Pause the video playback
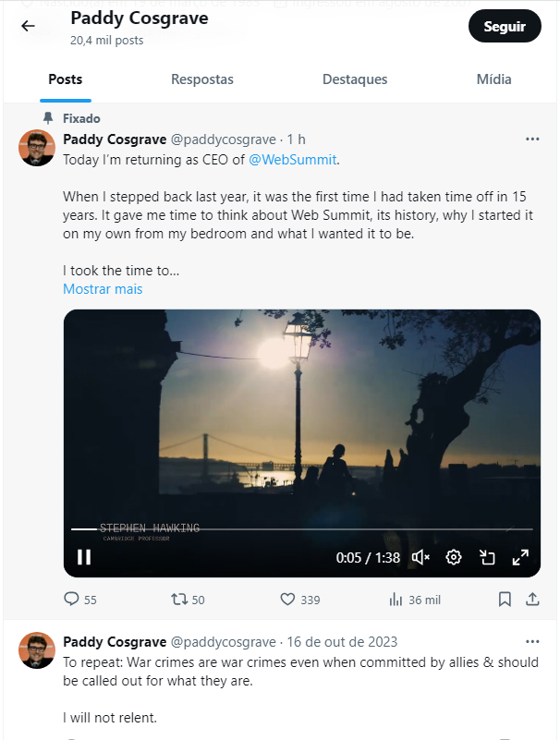The height and width of the screenshot is (740, 560). point(84,557)
